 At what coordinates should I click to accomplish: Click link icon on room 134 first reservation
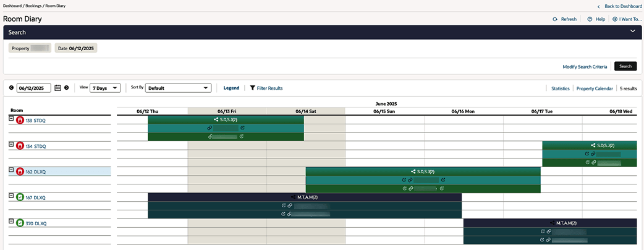point(593,154)
